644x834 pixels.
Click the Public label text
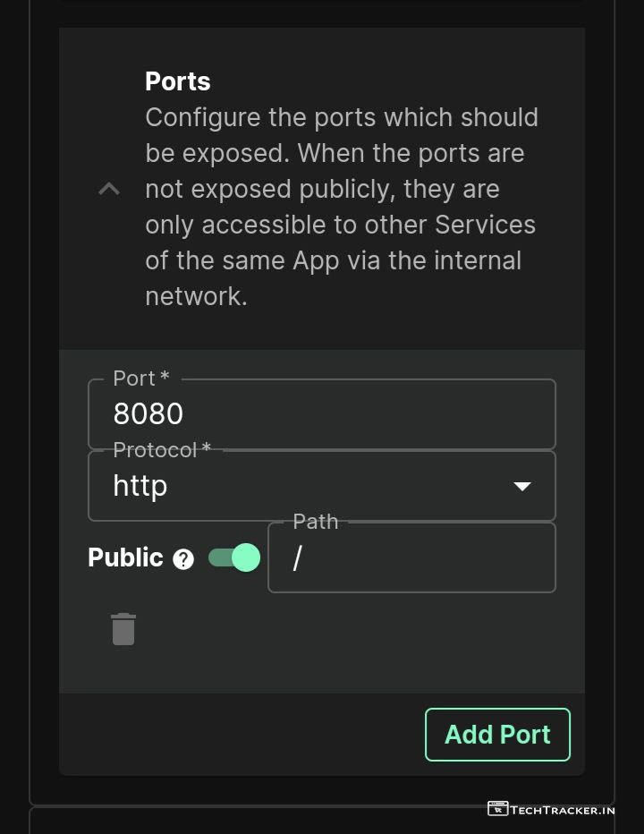(125, 557)
